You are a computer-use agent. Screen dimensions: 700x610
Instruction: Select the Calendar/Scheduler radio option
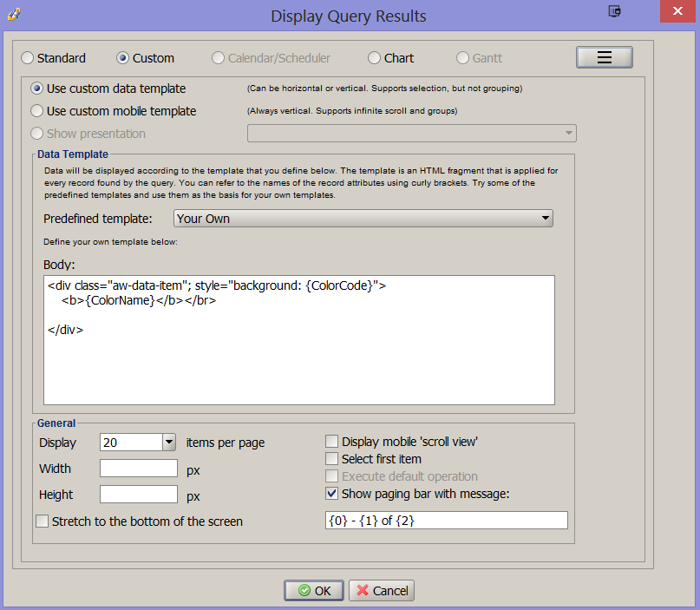(271, 58)
